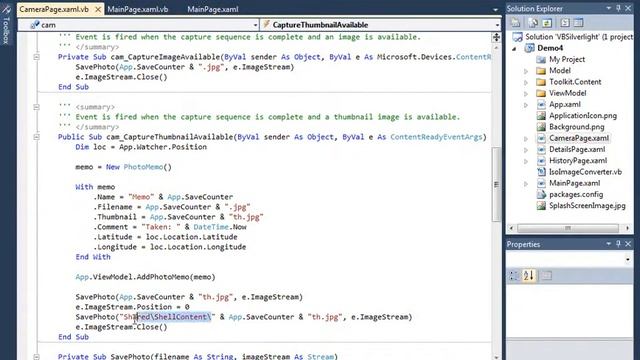Expand MainPage.xaml node in Solution Explorer
Screen dimensions: 640x360
tap(526, 184)
